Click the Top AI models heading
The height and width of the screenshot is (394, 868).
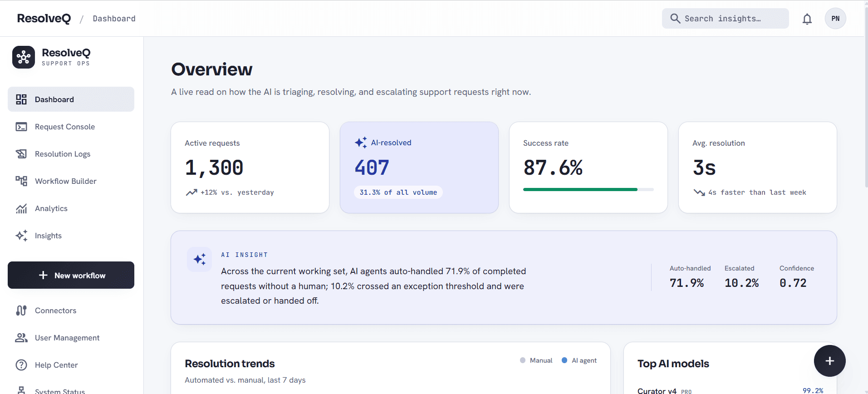click(673, 364)
